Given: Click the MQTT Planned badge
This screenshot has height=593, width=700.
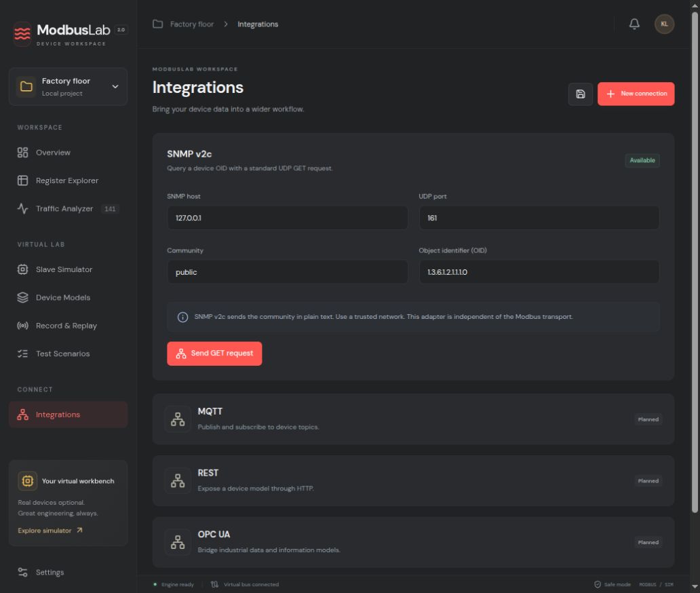Looking at the screenshot, I should (x=648, y=419).
